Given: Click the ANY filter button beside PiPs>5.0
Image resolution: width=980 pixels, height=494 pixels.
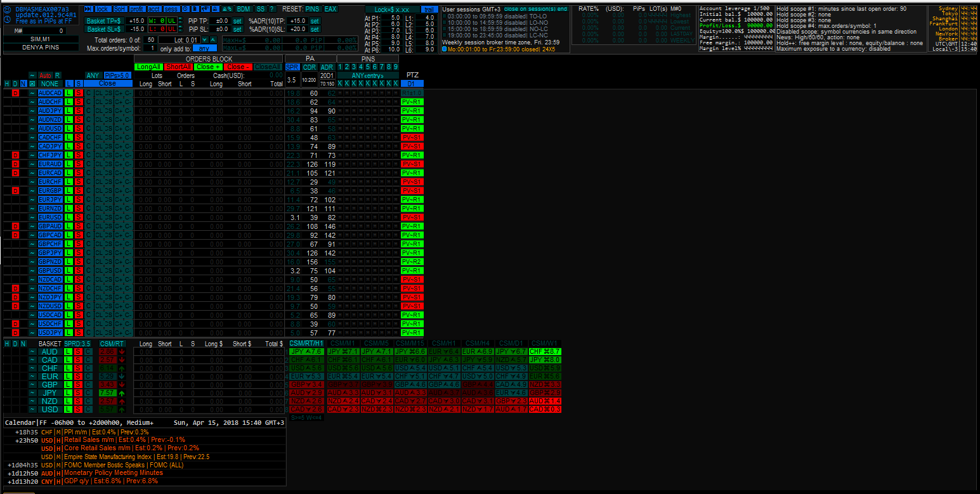Looking at the screenshot, I should (93, 75).
